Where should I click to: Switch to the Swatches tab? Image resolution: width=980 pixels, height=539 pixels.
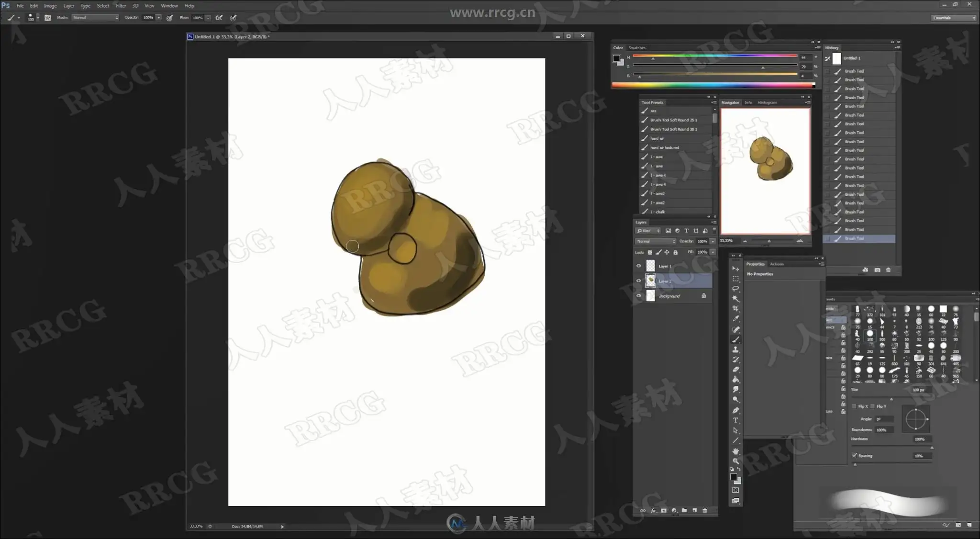(x=637, y=48)
